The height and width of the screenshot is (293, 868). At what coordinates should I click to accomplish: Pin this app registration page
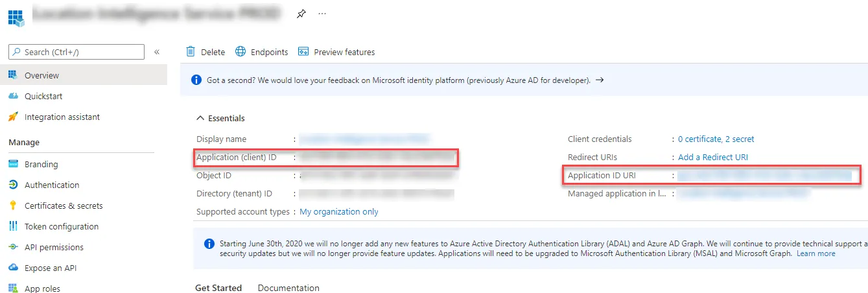click(301, 14)
